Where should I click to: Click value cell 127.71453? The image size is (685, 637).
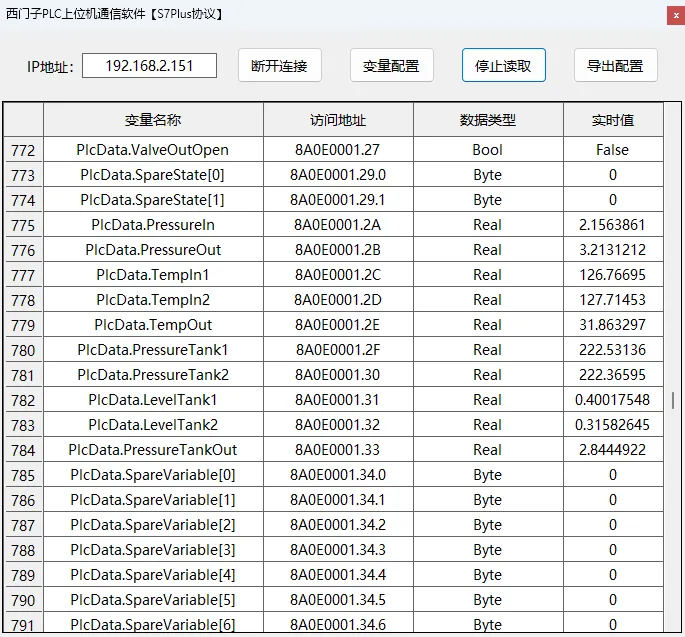[613, 300]
